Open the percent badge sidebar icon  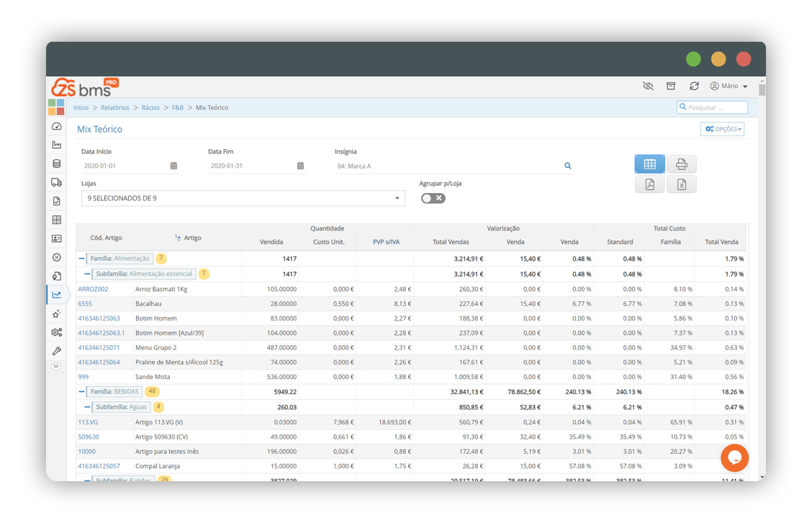[x=57, y=257]
